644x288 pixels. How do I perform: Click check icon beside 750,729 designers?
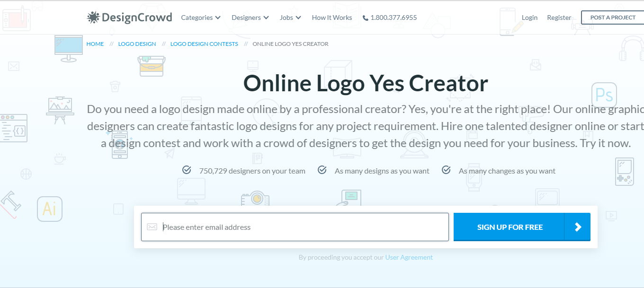click(x=187, y=170)
